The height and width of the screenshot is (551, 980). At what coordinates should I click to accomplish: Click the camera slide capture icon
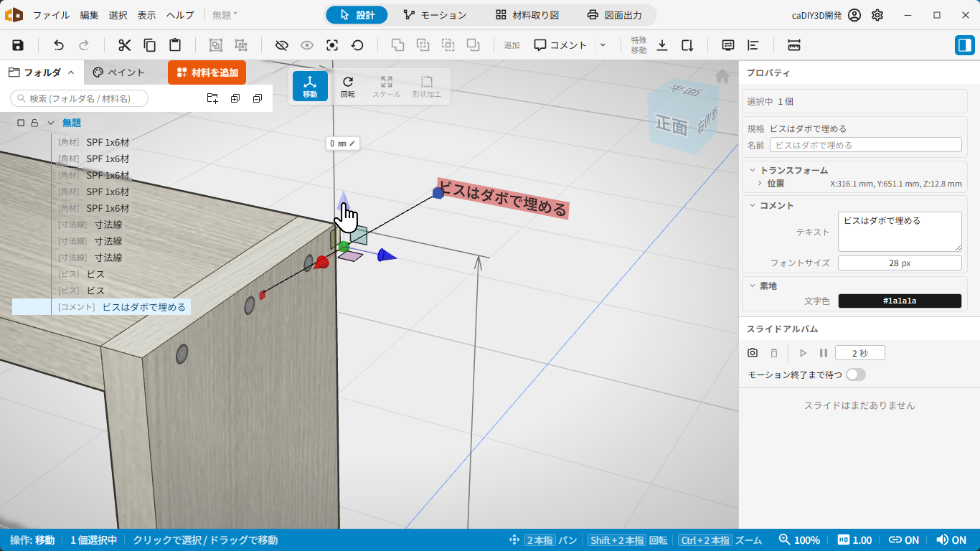tap(753, 353)
